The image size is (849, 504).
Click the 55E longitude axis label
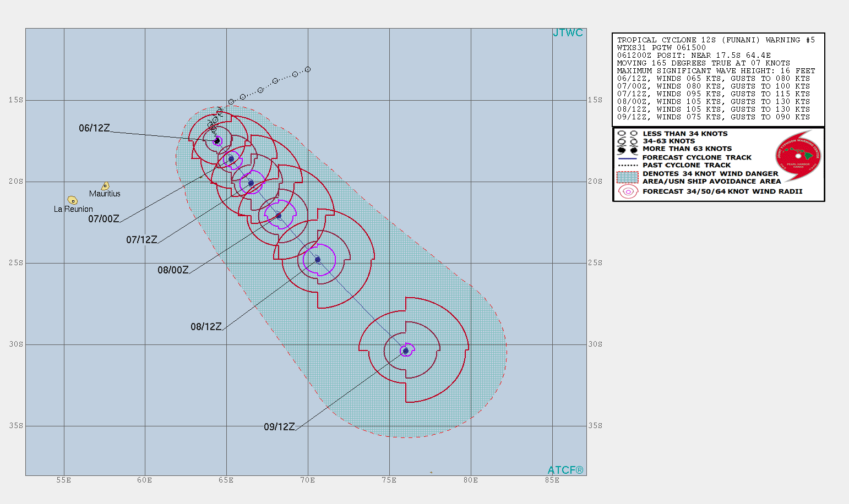(x=64, y=480)
